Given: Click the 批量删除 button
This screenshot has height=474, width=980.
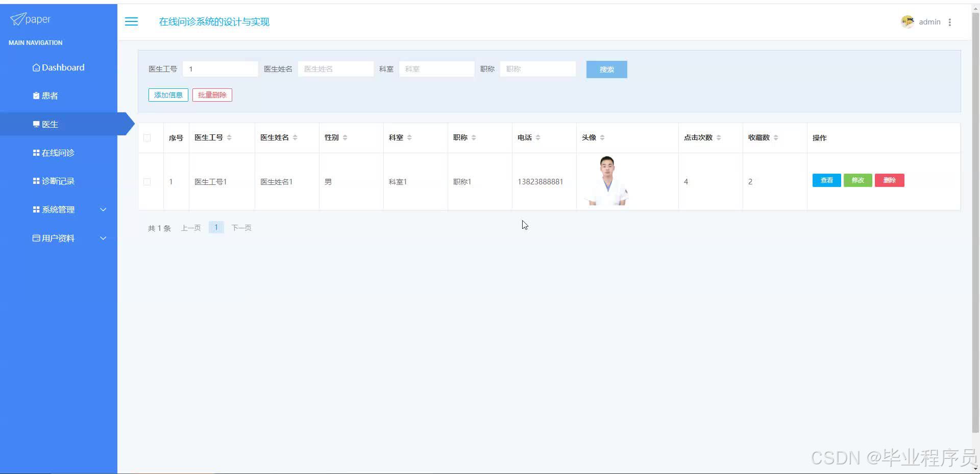Looking at the screenshot, I should point(212,95).
